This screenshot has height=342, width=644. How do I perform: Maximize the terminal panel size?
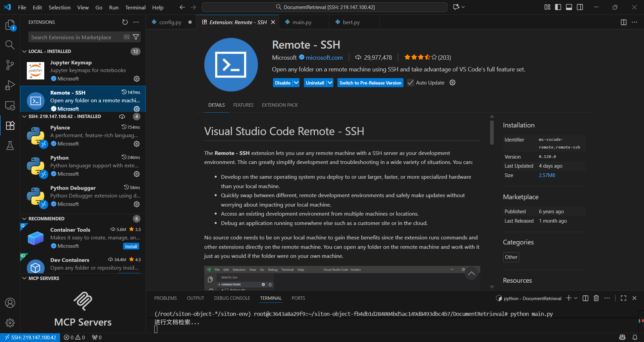[x=624, y=298]
